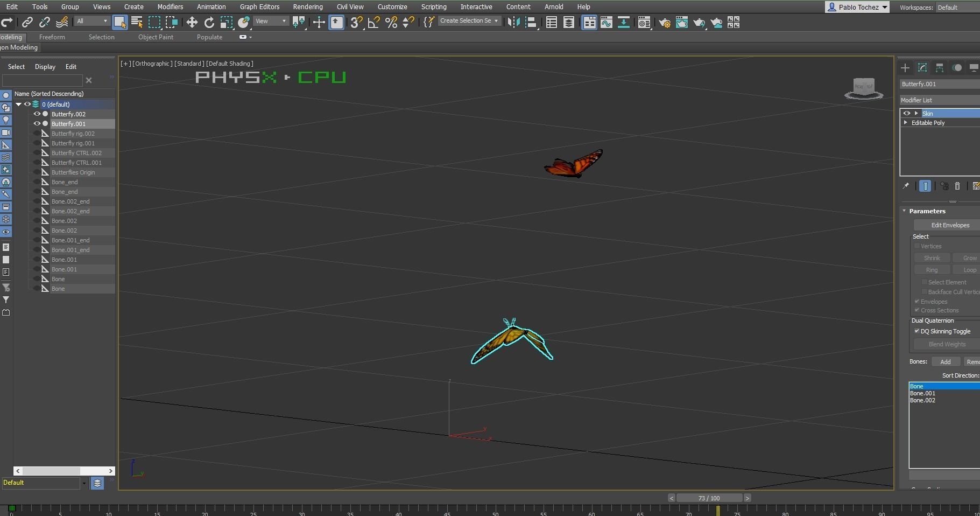980x516 pixels.
Task: Open the Select by Name tool
Action: (137, 22)
